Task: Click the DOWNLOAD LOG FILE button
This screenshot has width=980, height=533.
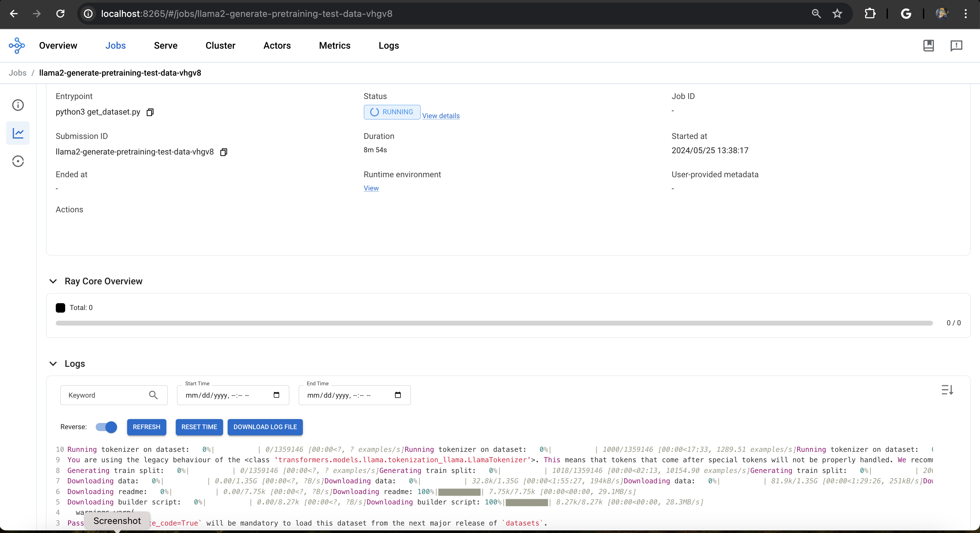Action: tap(265, 427)
